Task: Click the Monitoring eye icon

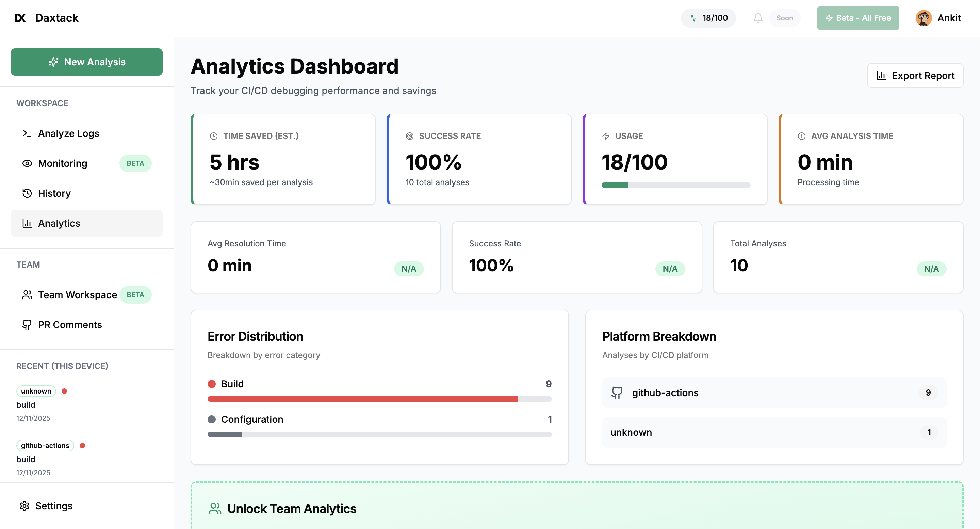Action: click(x=27, y=163)
